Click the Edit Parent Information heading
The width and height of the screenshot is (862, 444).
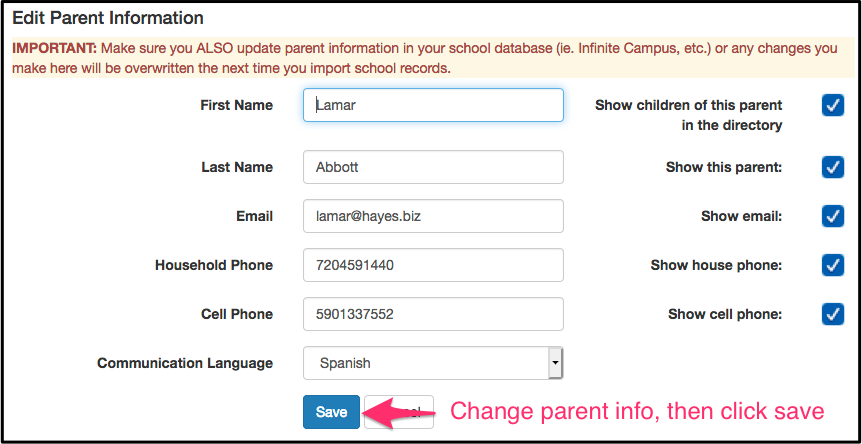coord(108,18)
